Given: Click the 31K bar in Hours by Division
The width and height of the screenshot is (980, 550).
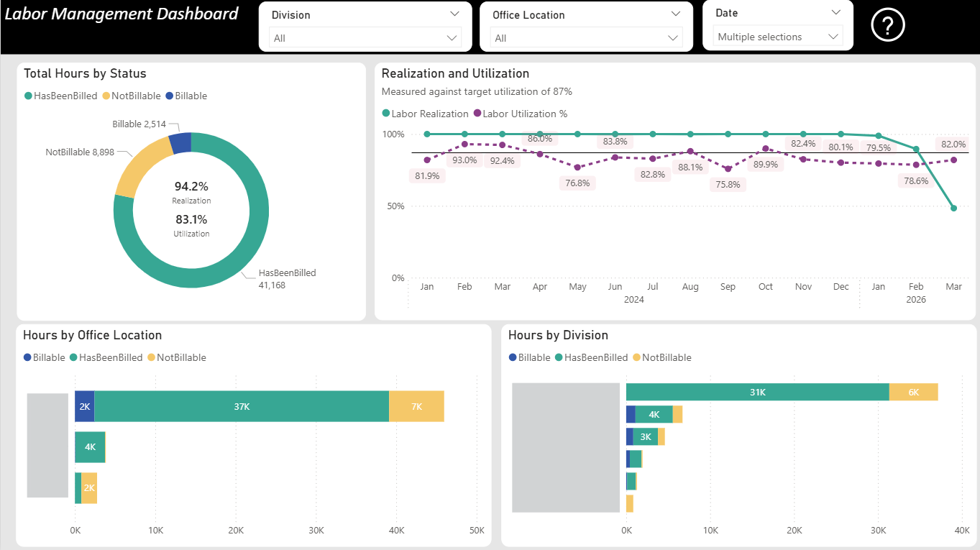Looking at the screenshot, I should pos(758,392).
